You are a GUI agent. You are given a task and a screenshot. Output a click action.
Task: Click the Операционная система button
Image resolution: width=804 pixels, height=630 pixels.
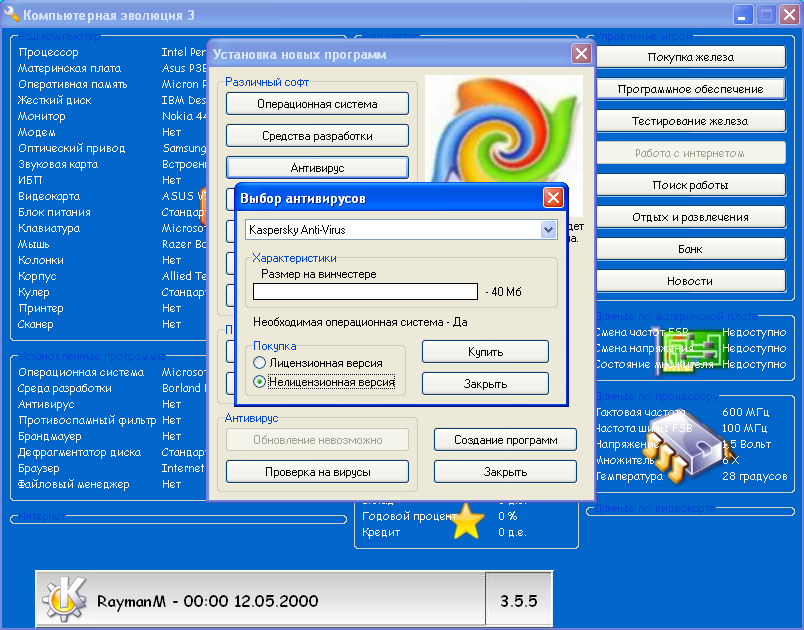[317, 104]
